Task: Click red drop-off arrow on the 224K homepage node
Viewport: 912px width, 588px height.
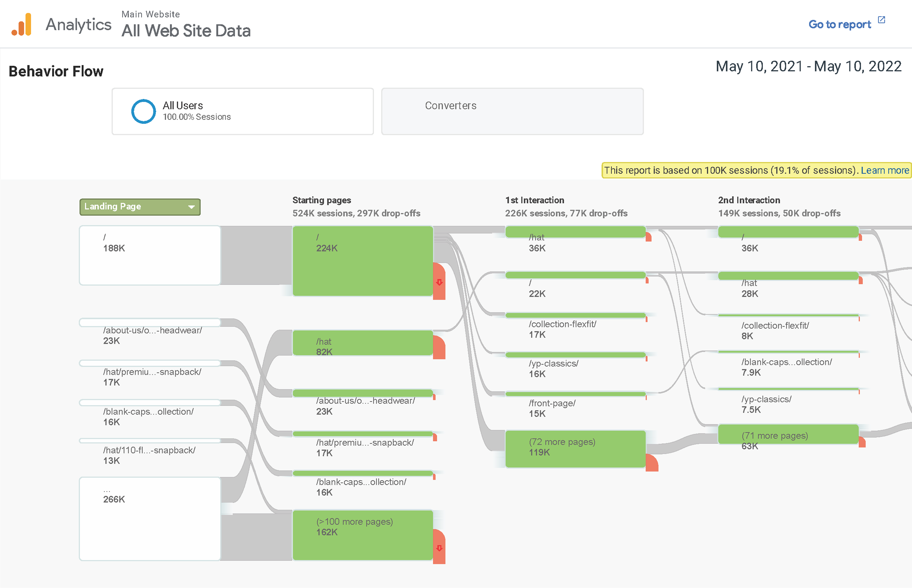Action: click(439, 282)
